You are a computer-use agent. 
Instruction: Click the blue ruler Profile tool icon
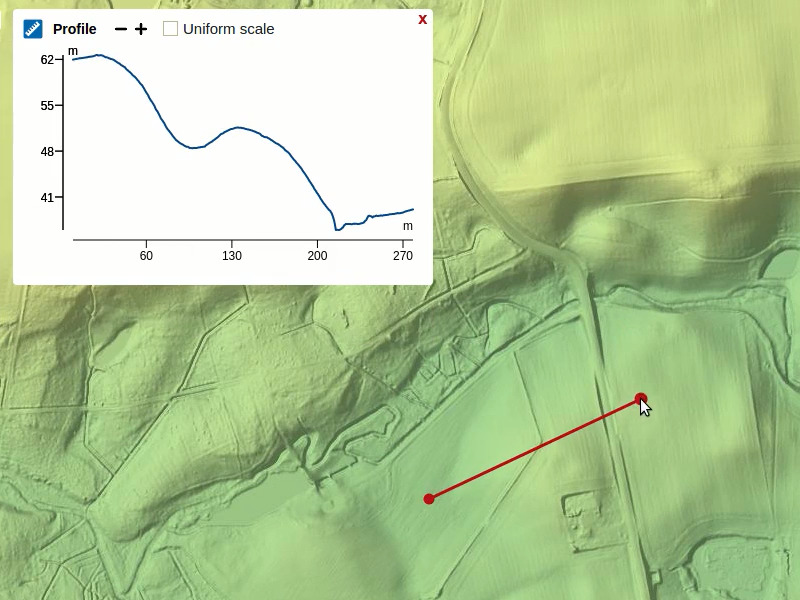pos(33,29)
